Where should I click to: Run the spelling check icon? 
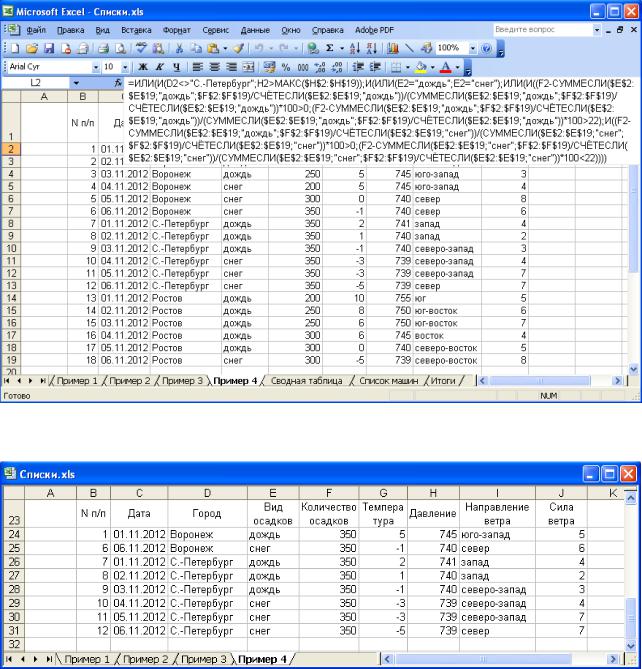pyautogui.click(x=141, y=48)
